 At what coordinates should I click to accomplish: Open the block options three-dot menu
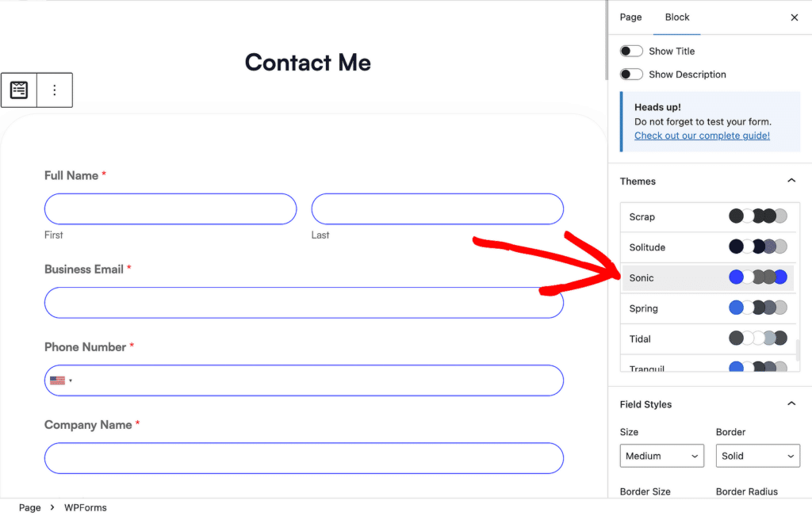coord(55,90)
